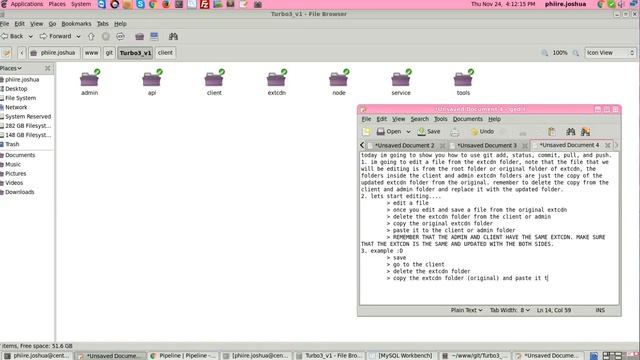Open Find in gedit toolbar
Screen dimensions: 640x360
click(x=571, y=131)
